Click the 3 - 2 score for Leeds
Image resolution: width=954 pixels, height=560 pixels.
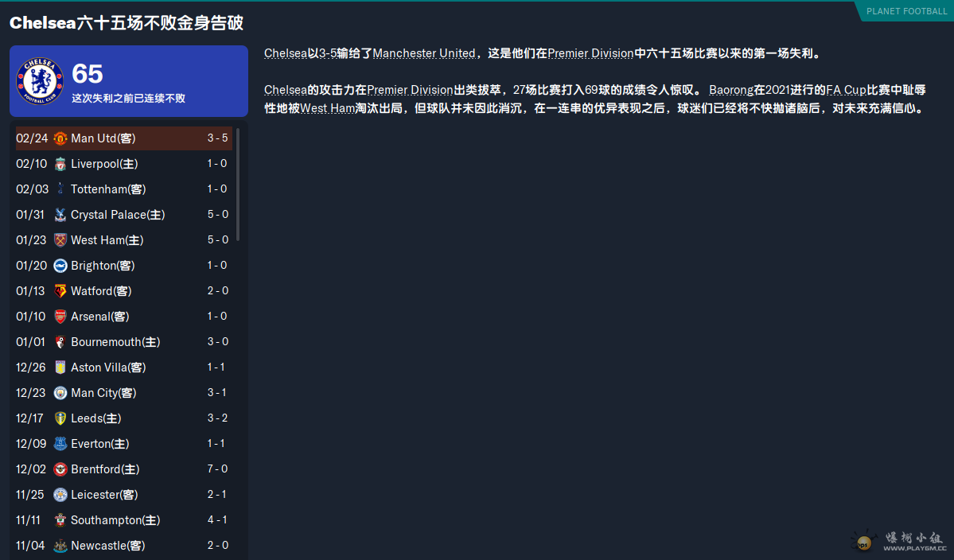(218, 418)
